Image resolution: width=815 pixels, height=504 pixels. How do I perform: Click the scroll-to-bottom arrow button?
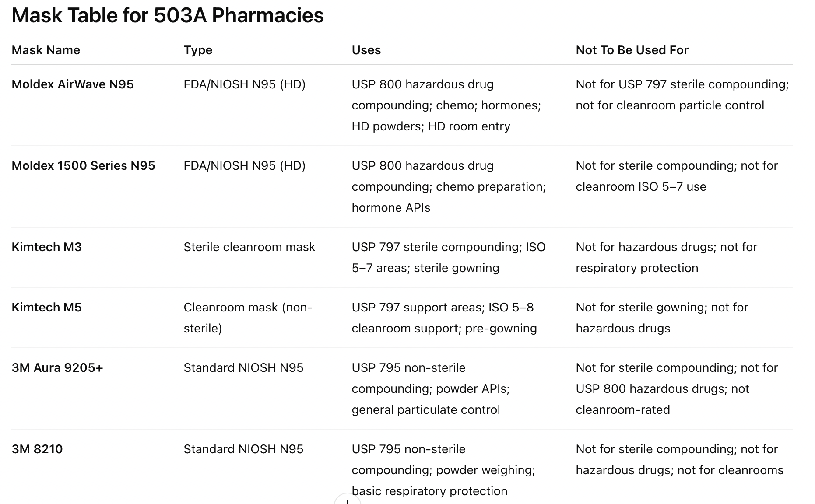[347, 500]
